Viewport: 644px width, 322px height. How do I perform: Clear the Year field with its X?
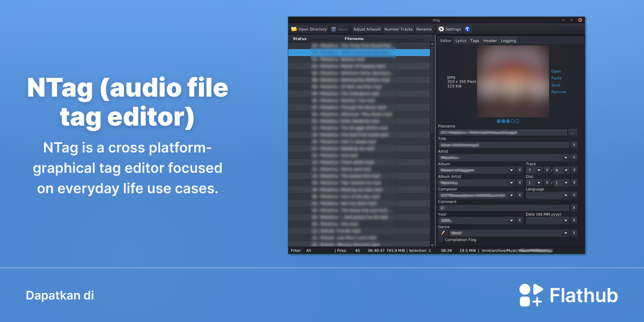519,221
